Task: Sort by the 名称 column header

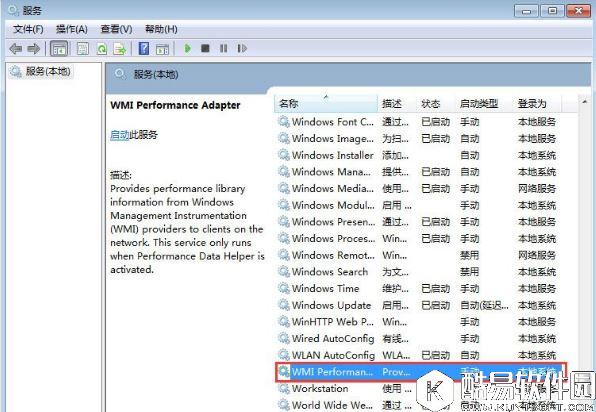Action: click(x=326, y=103)
